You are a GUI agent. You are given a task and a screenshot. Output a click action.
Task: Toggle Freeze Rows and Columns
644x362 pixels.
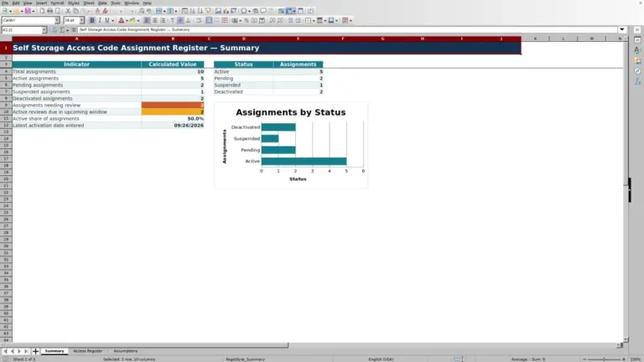coord(289,11)
